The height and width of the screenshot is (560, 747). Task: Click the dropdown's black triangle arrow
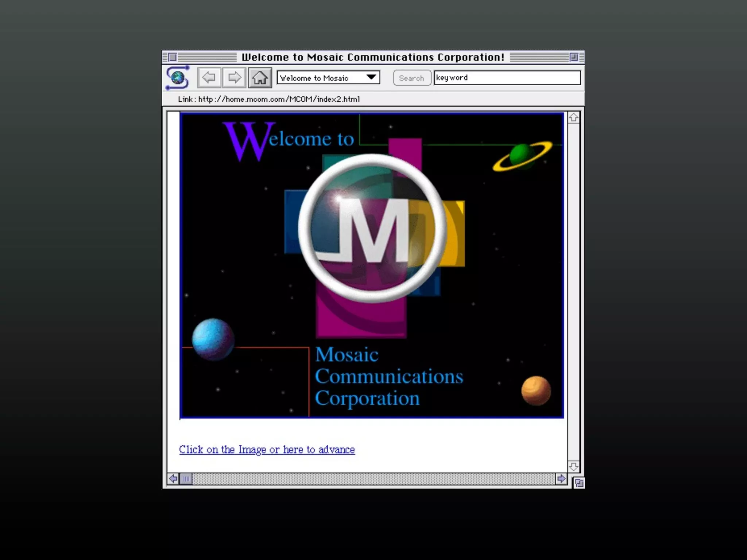coord(371,77)
